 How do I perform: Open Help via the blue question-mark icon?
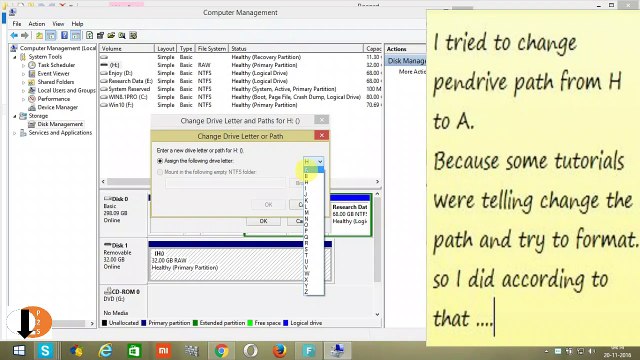(64, 36)
